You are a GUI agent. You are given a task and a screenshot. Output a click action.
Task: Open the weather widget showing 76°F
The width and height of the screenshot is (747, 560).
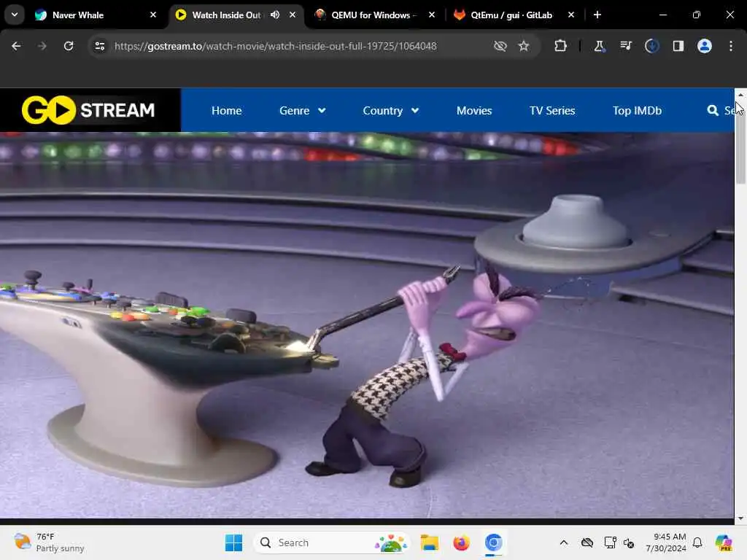click(x=49, y=542)
